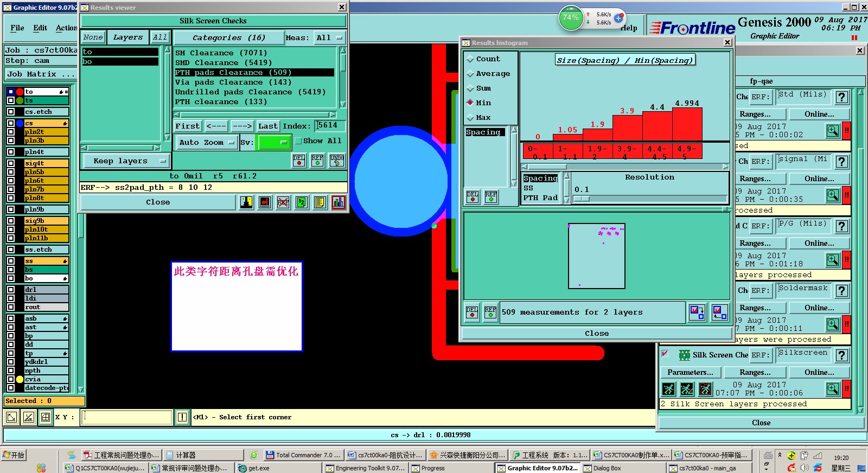Click the second running-man icon for Silk Screen Checks
The image size is (868, 473).
pos(687,389)
